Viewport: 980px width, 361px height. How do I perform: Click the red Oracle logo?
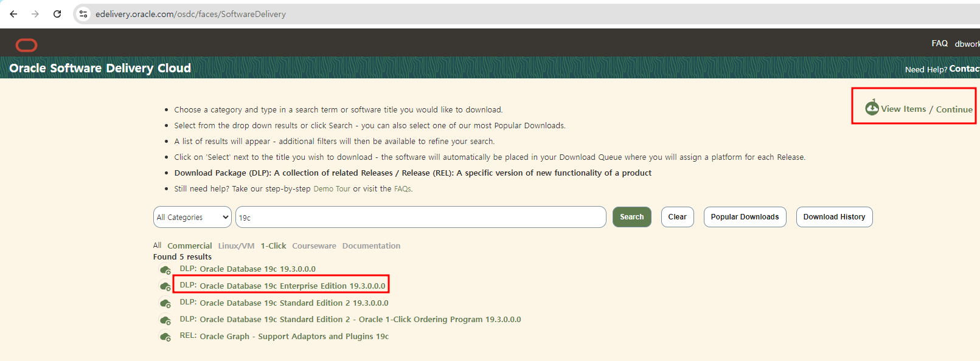coord(26,45)
